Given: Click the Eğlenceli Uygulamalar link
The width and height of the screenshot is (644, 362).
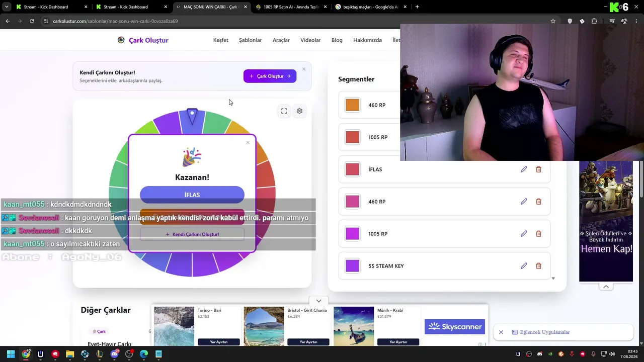Looking at the screenshot, I should (x=545, y=332).
